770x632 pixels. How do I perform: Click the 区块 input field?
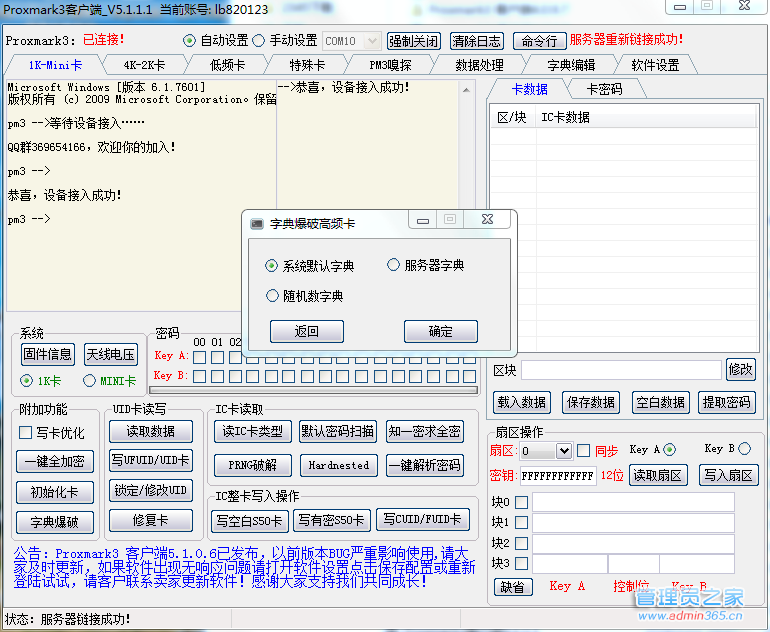[x=621, y=370]
